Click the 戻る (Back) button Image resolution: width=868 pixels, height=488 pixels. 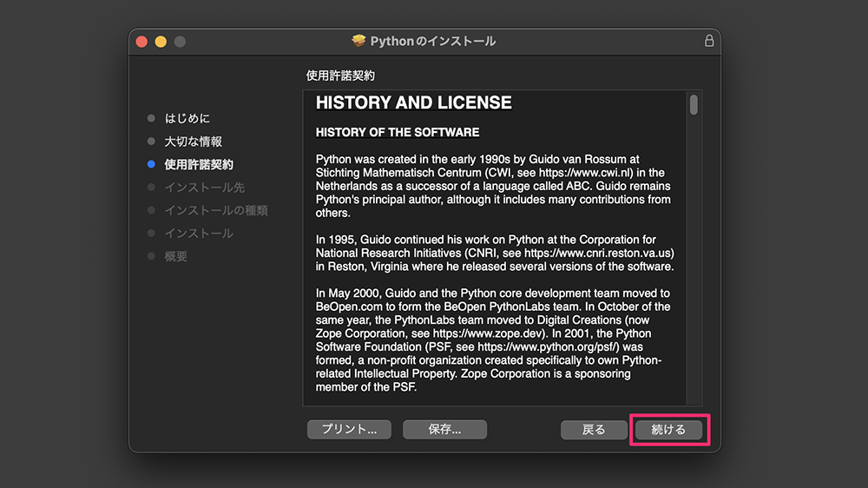(594, 429)
